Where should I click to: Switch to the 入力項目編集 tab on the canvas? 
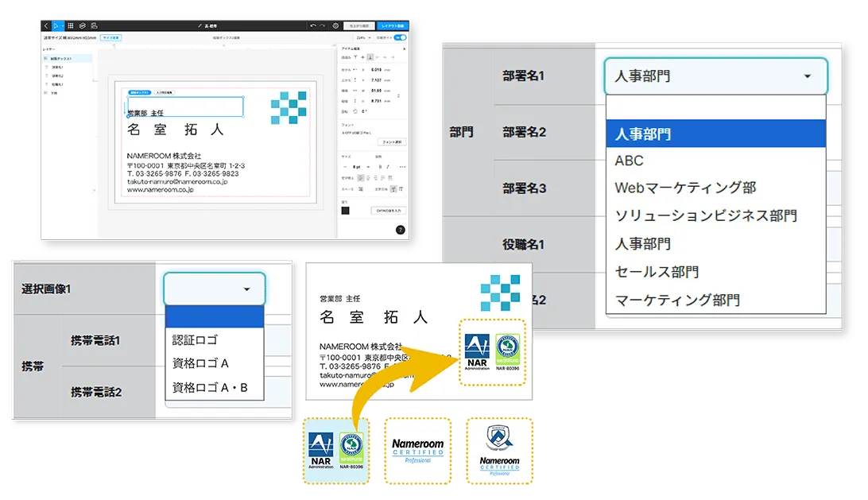[x=165, y=92]
